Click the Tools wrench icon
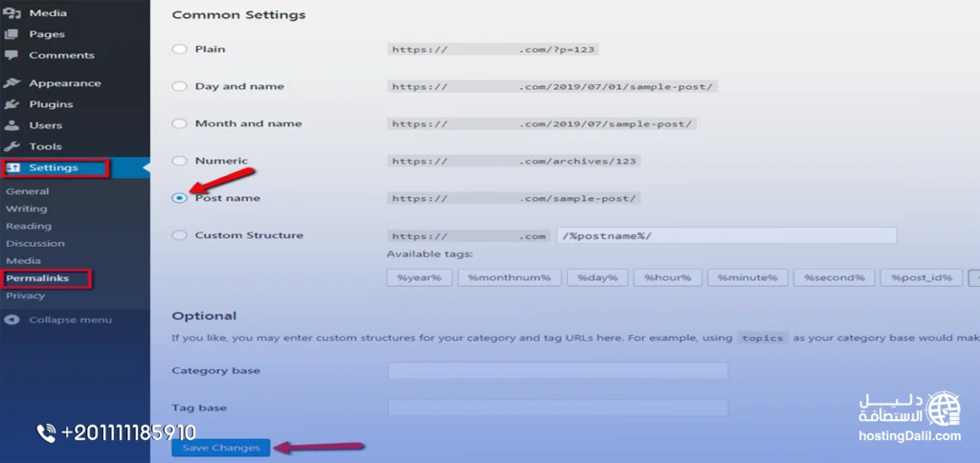The height and width of the screenshot is (463, 980). (11, 146)
